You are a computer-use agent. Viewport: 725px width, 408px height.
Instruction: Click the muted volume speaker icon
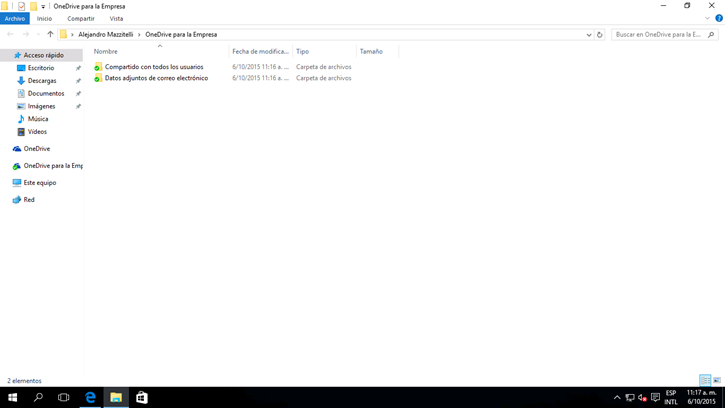(x=642, y=397)
